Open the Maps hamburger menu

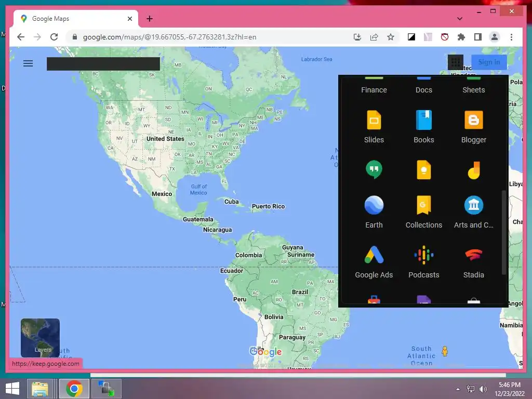point(28,63)
